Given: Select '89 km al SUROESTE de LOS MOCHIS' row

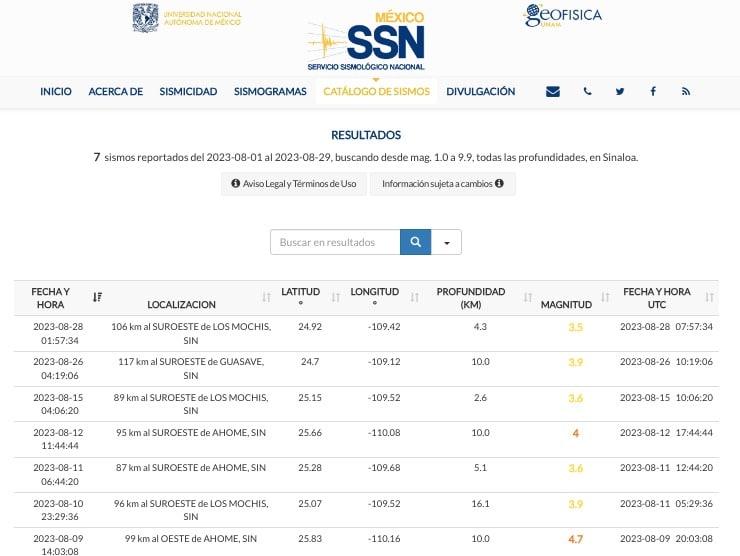Looking at the screenshot, I should click(x=366, y=404).
